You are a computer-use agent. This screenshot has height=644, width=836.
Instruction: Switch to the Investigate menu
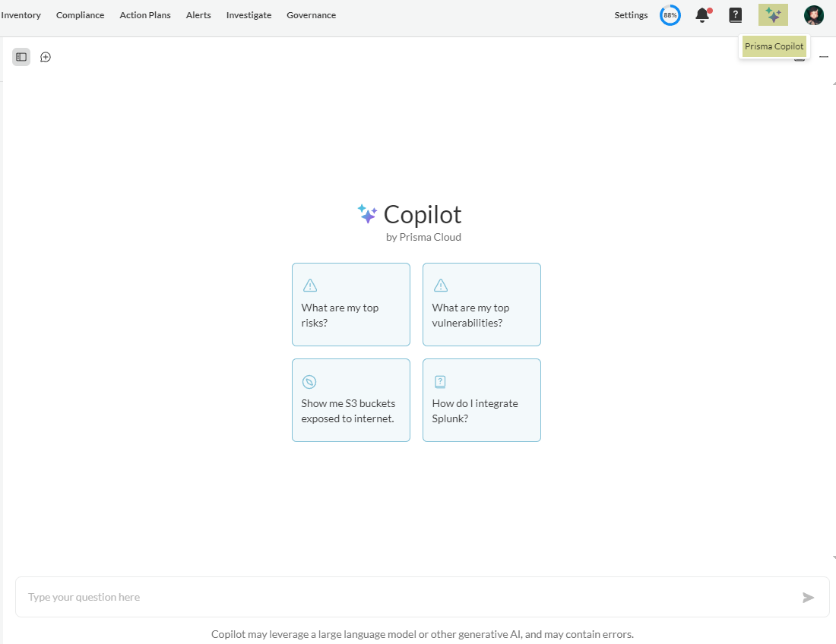coord(249,15)
